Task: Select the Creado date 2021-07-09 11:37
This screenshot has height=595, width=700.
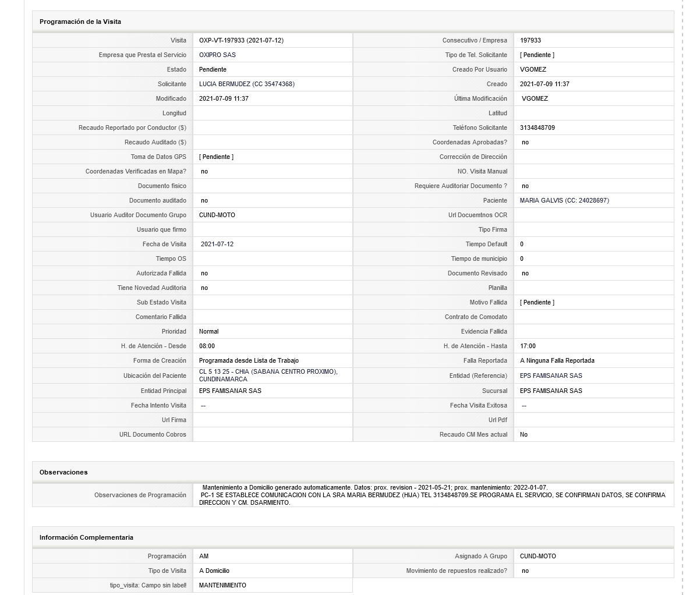Action: (x=545, y=84)
